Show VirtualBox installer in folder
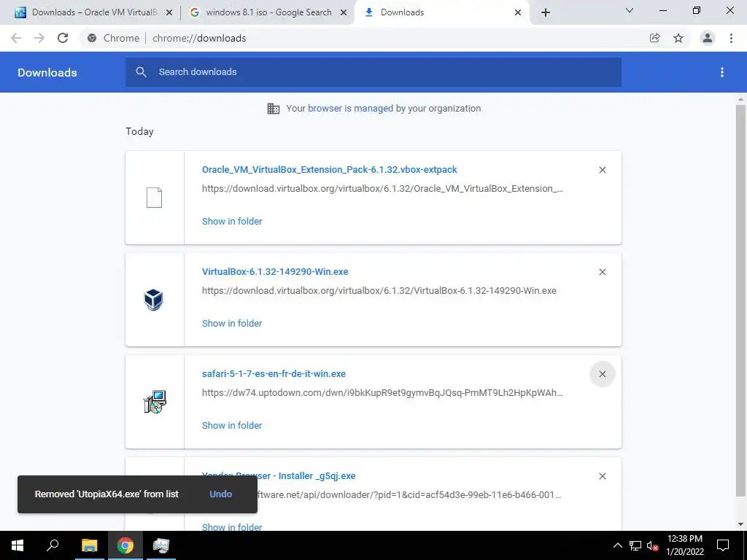 [232, 323]
